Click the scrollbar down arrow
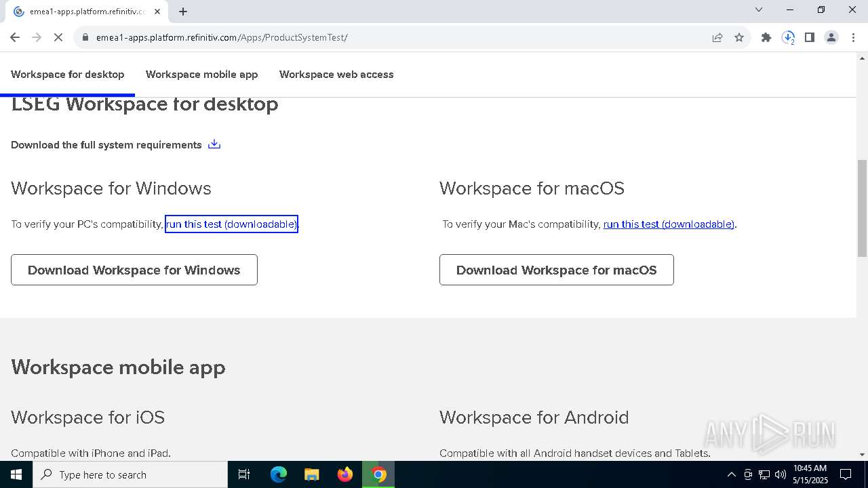868x488 pixels. [862, 455]
